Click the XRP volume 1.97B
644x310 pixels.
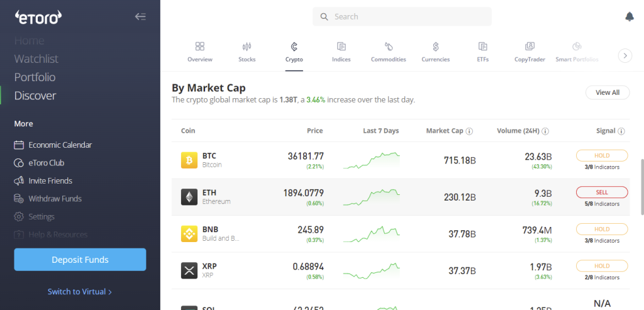pyautogui.click(x=541, y=267)
